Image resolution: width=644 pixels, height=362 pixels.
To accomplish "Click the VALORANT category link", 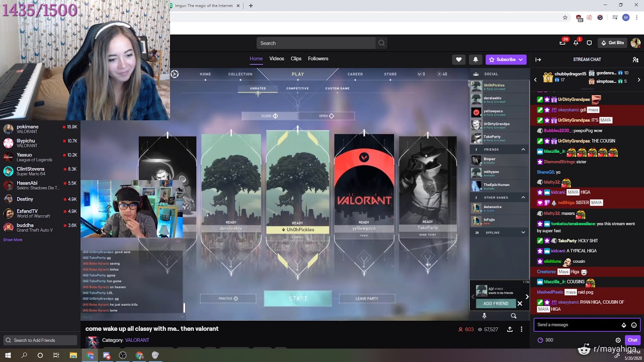I will 137,340.
